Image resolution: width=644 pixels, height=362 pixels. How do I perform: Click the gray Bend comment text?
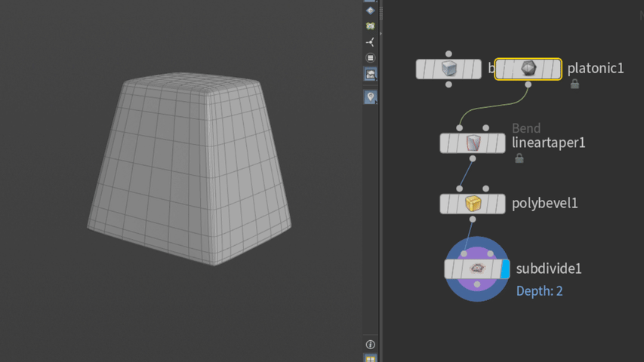coord(526,128)
